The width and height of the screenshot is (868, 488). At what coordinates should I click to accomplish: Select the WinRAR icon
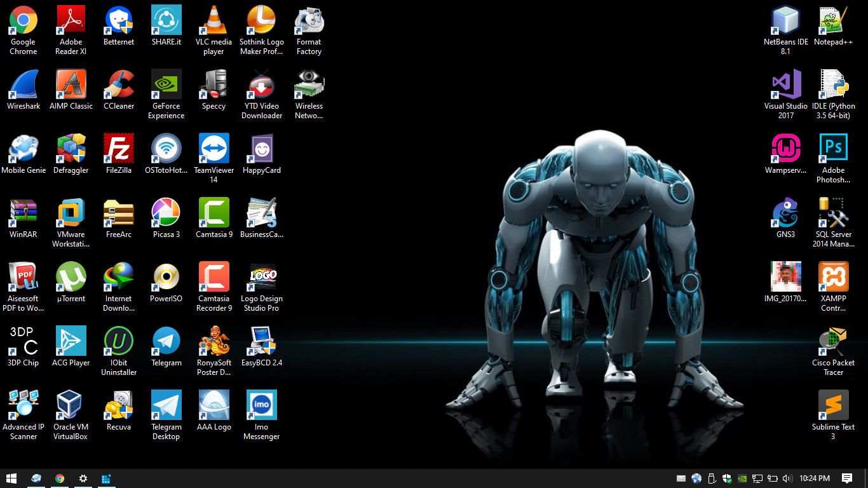(x=24, y=213)
